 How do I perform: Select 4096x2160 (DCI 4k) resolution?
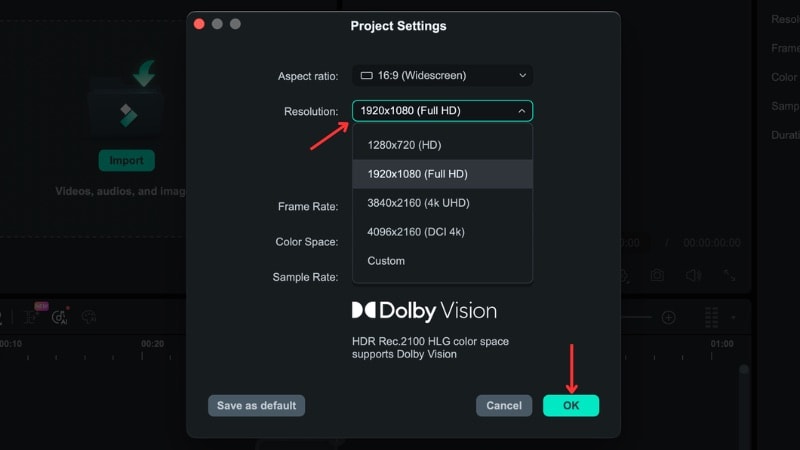(x=416, y=232)
